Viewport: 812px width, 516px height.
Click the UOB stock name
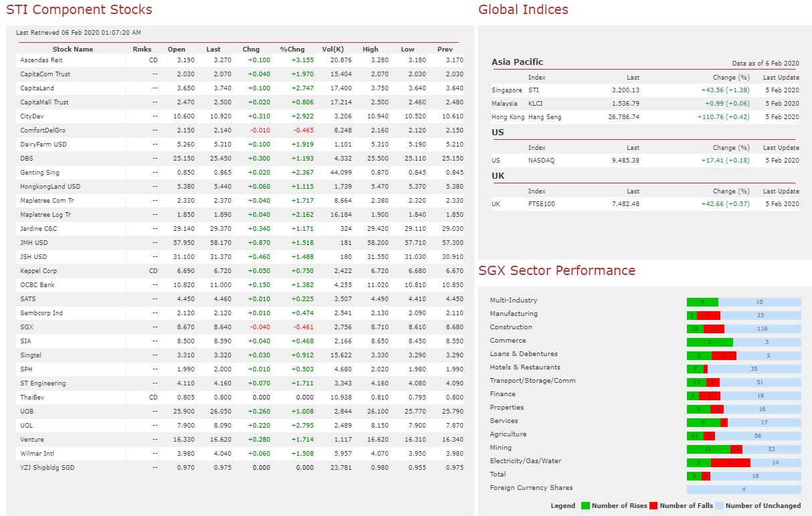27,411
